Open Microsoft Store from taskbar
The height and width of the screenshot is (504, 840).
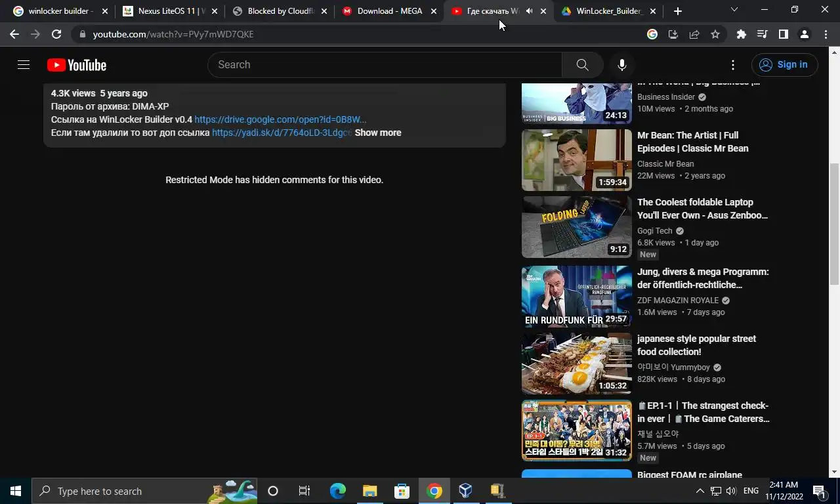pos(402,491)
